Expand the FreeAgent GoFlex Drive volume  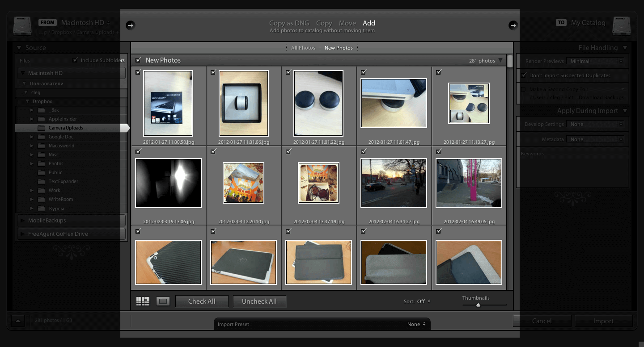click(x=22, y=234)
